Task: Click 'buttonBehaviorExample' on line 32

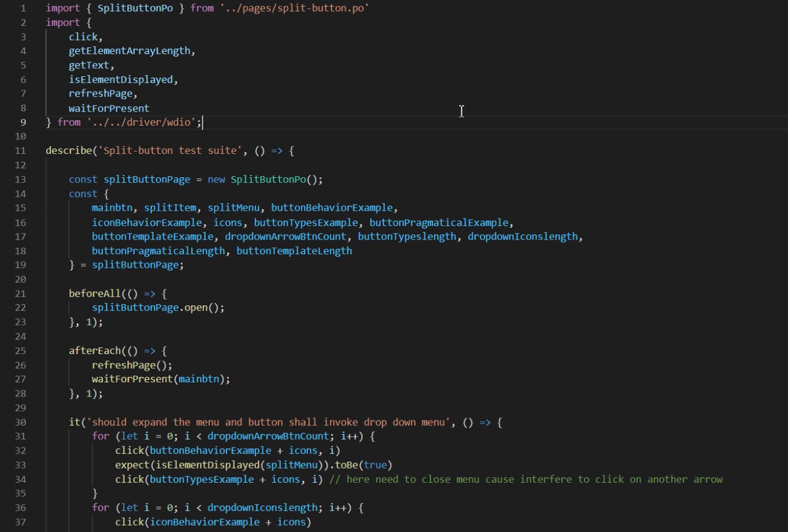Action: (211, 450)
